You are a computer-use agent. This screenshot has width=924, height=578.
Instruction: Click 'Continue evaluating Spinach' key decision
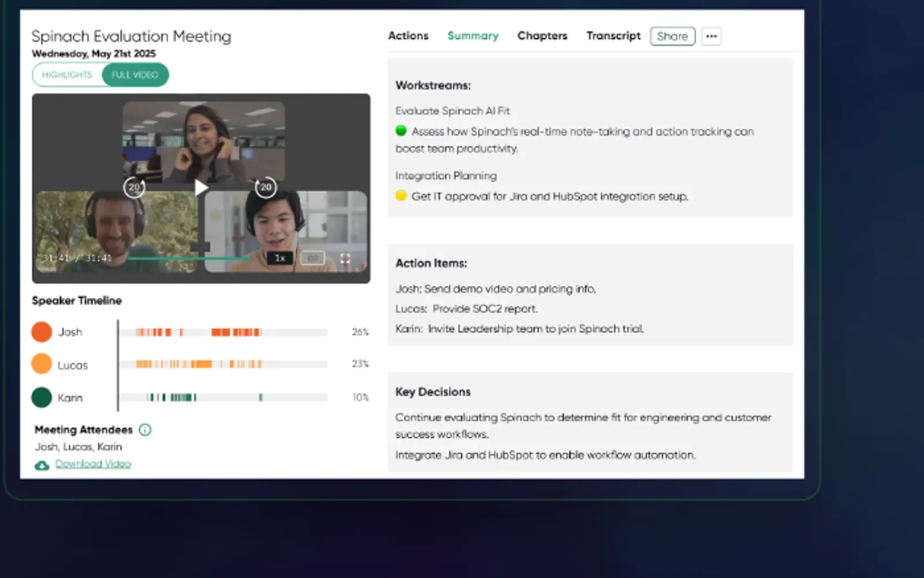click(x=583, y=425)
